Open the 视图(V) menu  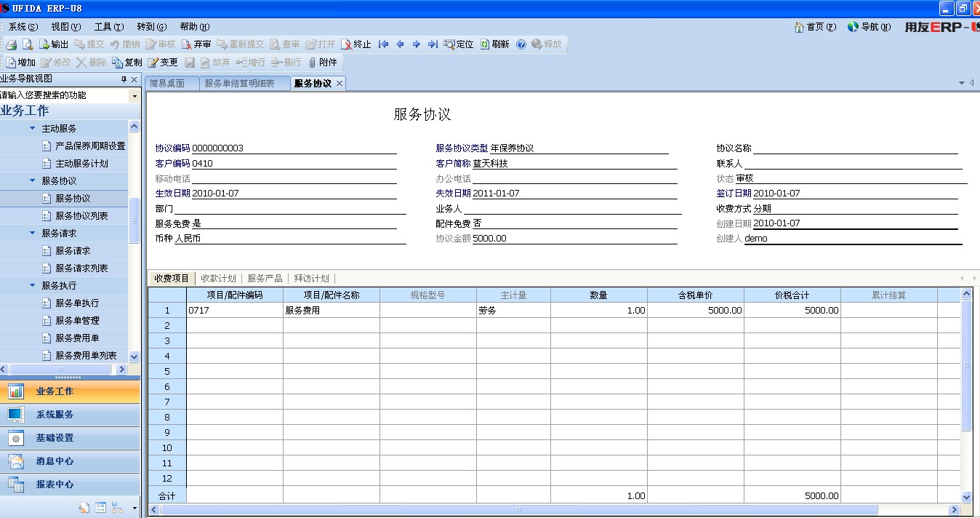point(65,27)
